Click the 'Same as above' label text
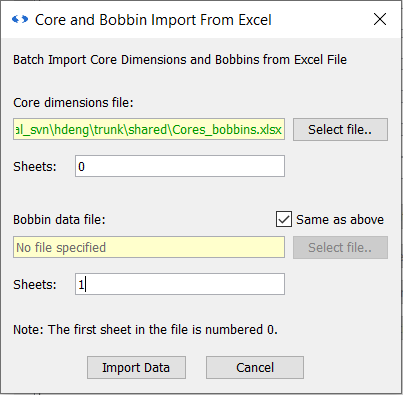403x395 pixels. click(340, 220)
